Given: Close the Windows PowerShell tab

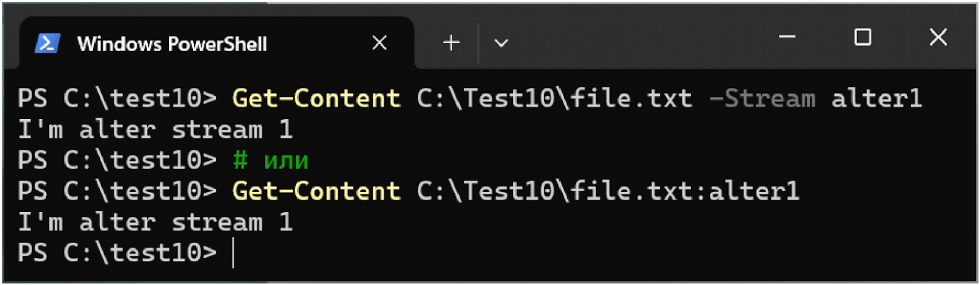Looking at the screenshot, I should pos(379,43).
